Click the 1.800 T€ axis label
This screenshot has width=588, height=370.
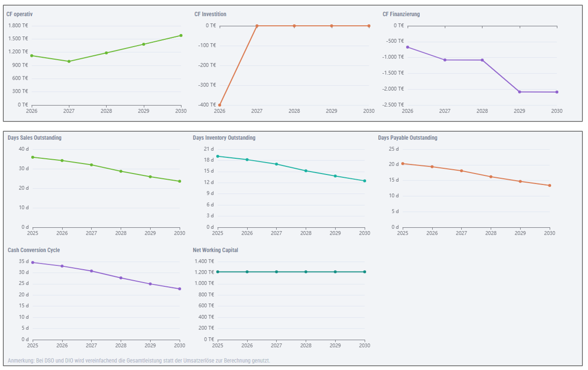tap(18, 25)
